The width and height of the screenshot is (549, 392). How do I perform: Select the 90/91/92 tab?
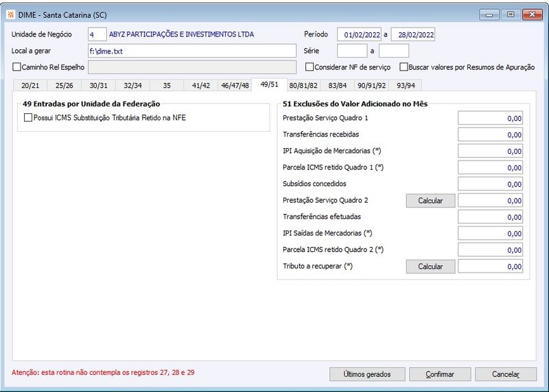click(371, 86)
